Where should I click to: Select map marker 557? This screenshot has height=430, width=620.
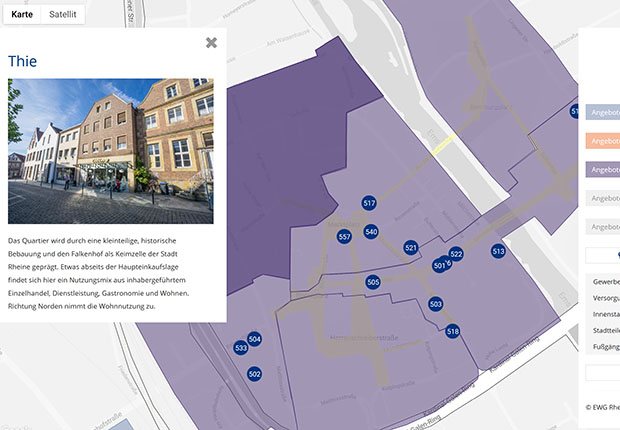pyautogui.click(x=344, y=237)
